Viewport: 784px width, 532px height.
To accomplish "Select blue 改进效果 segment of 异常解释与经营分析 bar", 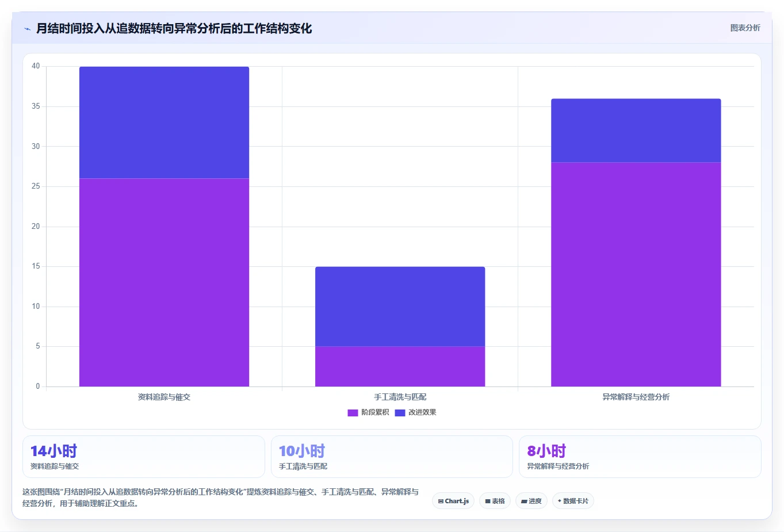I will (x=636, y=131).
